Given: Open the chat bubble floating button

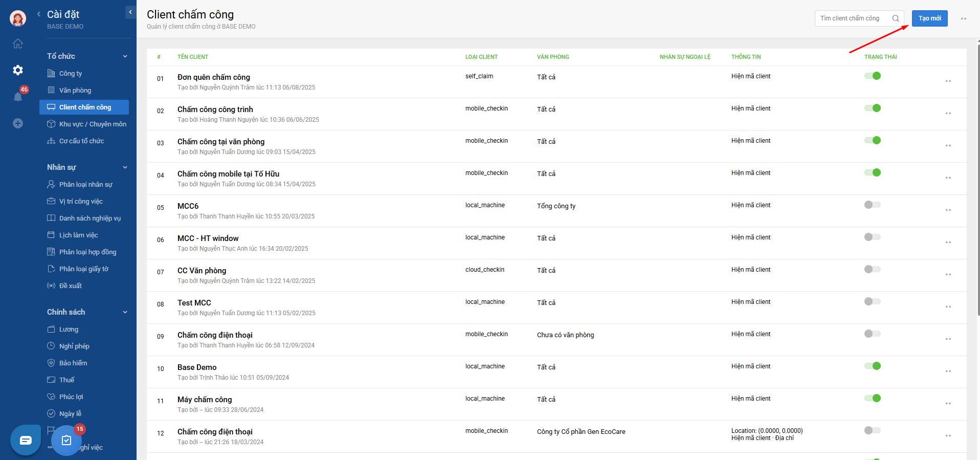Looking at the screenshot, I should [26, 440].
